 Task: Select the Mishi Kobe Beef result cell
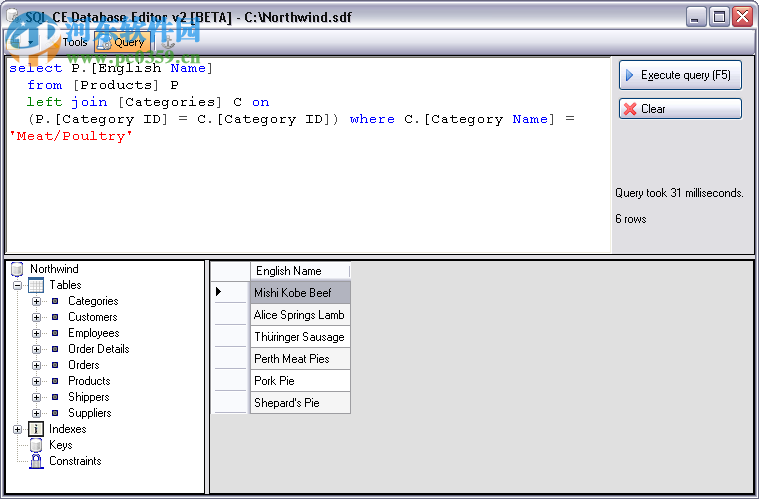[x=300, y=292]
